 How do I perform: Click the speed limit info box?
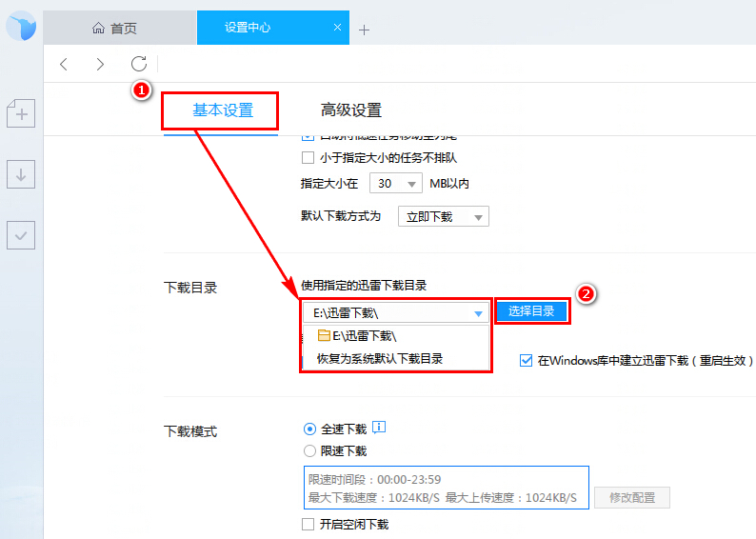click(447, 488)
